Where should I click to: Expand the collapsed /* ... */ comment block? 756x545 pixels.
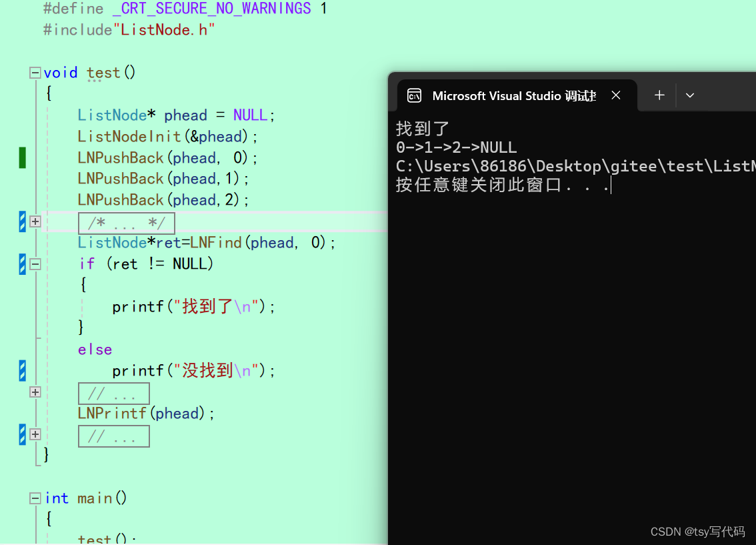click(35, 221)
